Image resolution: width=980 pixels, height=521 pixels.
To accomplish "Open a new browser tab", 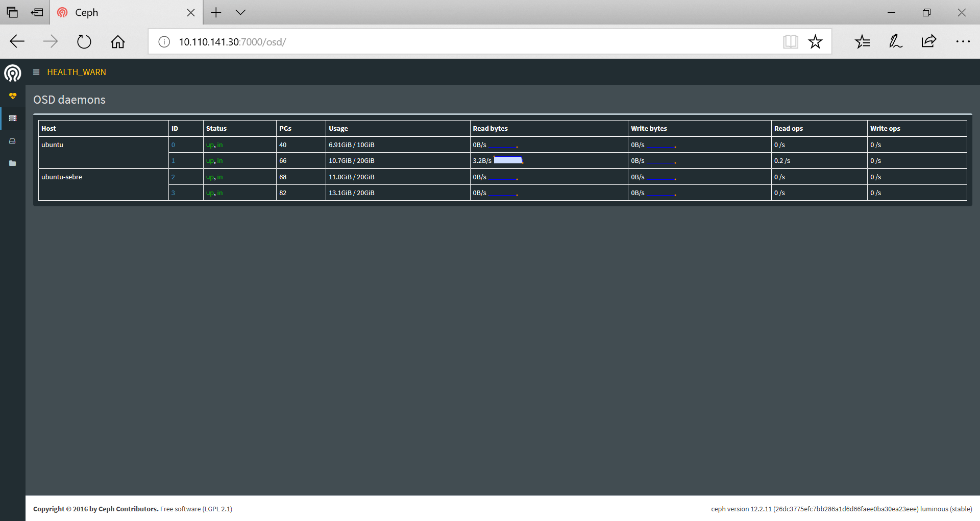I will (x=216, y=12).
